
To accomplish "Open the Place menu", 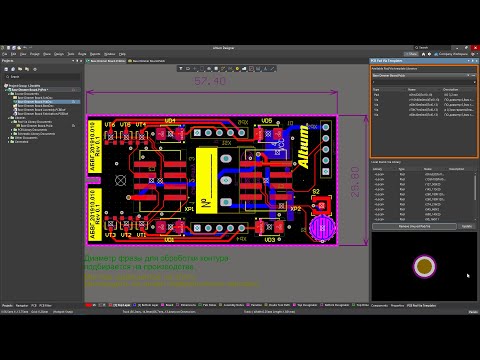I will pyautogui.click(x=47, y=54).
